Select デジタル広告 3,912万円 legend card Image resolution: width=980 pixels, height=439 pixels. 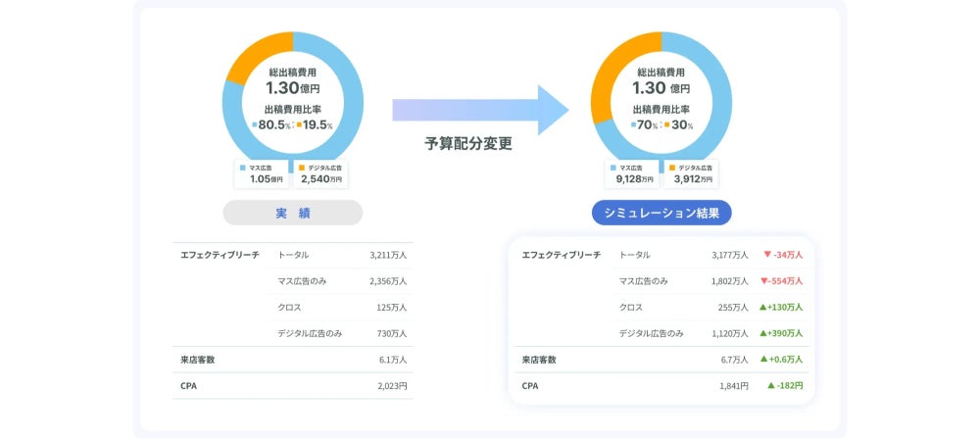click(x=691, y=173)
